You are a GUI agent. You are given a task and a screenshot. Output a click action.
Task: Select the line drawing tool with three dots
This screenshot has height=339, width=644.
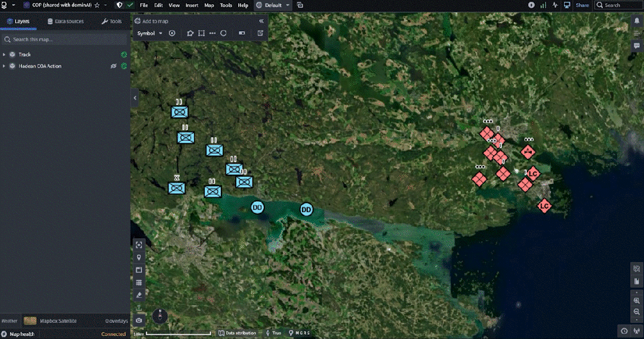212,33
